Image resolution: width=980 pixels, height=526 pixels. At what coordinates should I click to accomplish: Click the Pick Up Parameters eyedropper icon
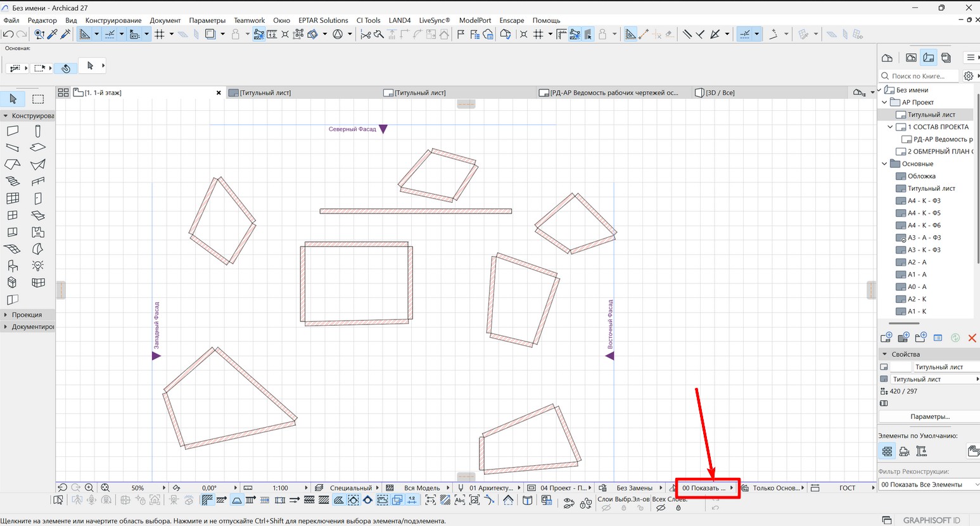(x=53, y=34)
